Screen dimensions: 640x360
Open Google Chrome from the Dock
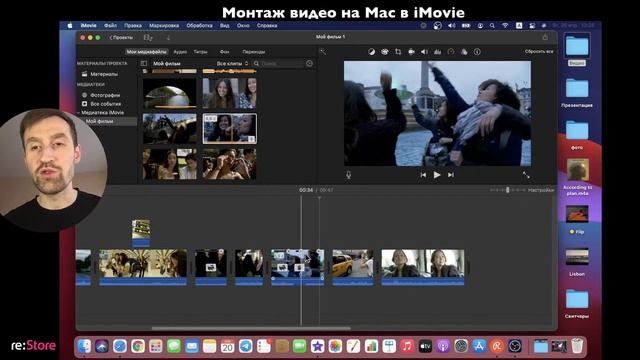[x=138, y=347]
